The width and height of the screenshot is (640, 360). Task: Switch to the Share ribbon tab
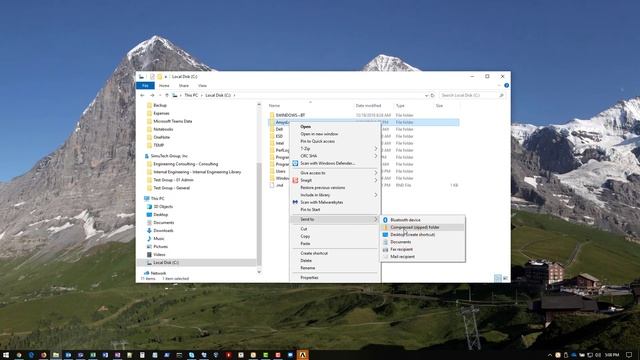(184, 86)
